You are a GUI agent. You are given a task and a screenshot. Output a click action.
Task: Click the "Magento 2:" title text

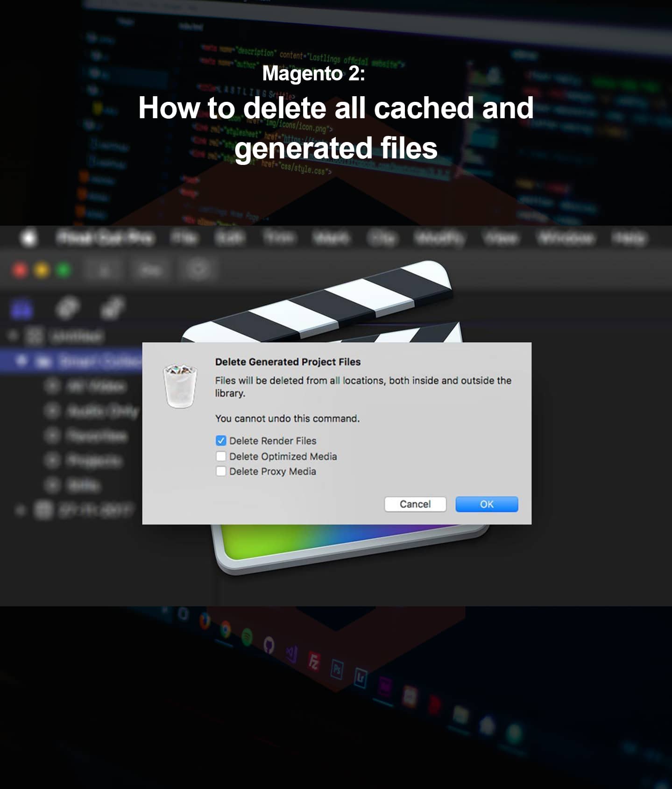click(x=314, y=73)
